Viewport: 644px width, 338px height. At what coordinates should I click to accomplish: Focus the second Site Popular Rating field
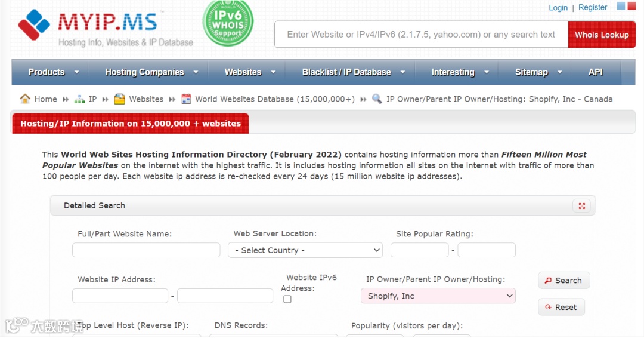tap(487, 250)
